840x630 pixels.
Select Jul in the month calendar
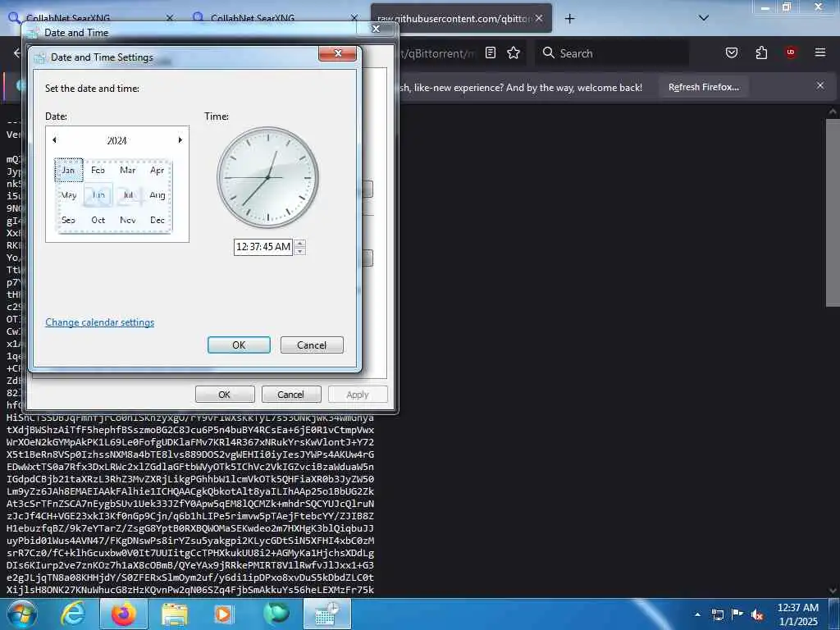click(127, 195)
